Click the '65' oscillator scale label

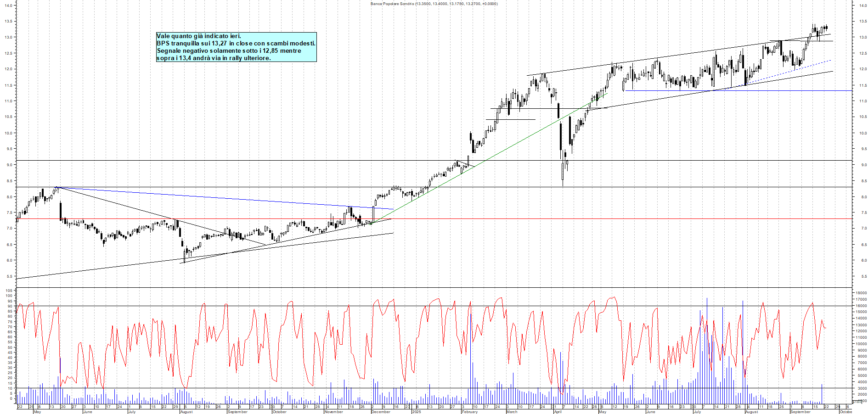9,332
